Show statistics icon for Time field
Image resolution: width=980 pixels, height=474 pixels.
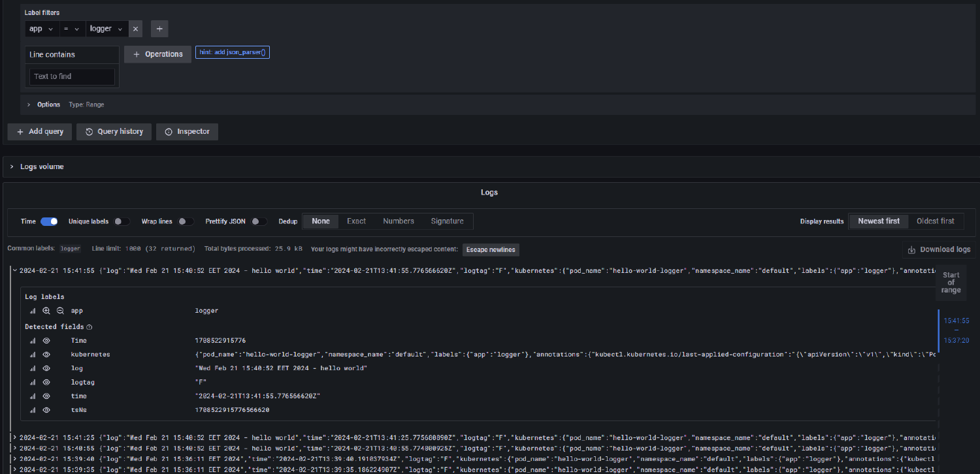pos(33,341)
